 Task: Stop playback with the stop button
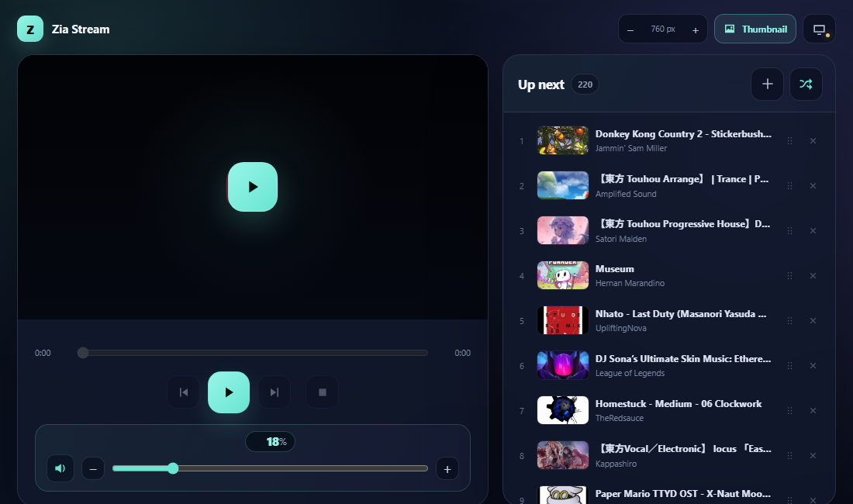click(322, 392)
